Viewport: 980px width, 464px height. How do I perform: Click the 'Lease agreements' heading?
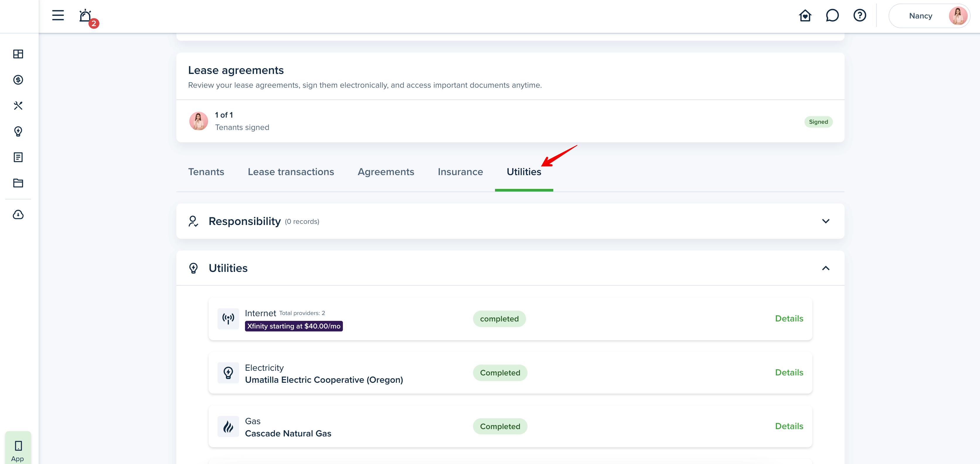(x=236, y=70)
